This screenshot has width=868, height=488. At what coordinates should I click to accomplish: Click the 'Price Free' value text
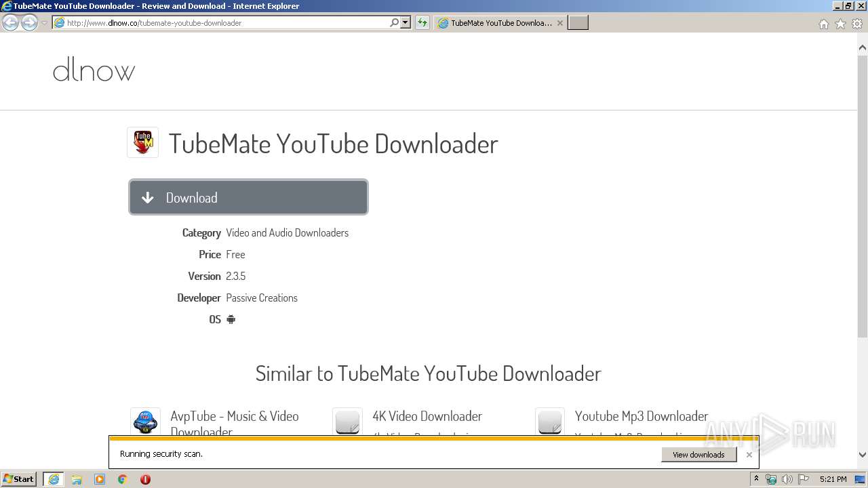(235, 254)
